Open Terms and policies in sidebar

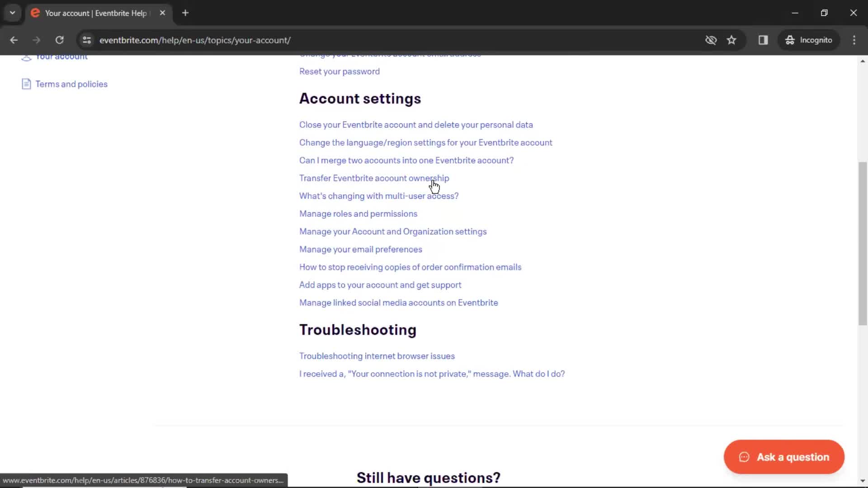click(71, 84)
